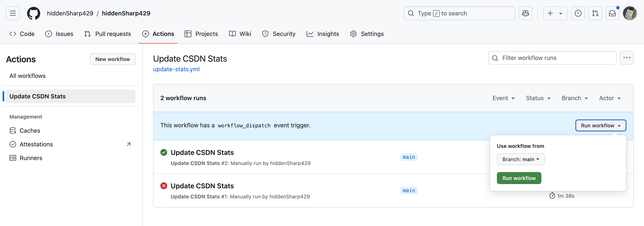Viewport: 644px width, 226px height.
Task: Open repository Settings tab
Action: click(367, 34)
